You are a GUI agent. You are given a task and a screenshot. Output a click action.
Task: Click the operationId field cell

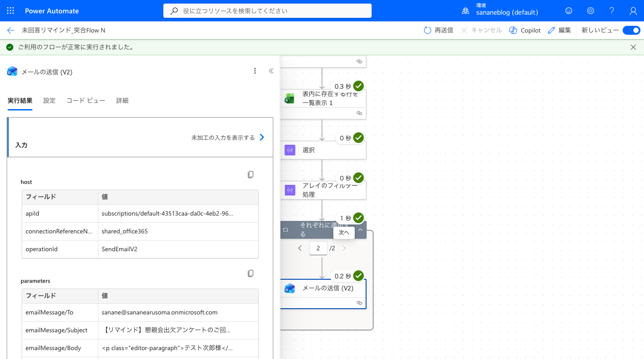tap(60, 249)
